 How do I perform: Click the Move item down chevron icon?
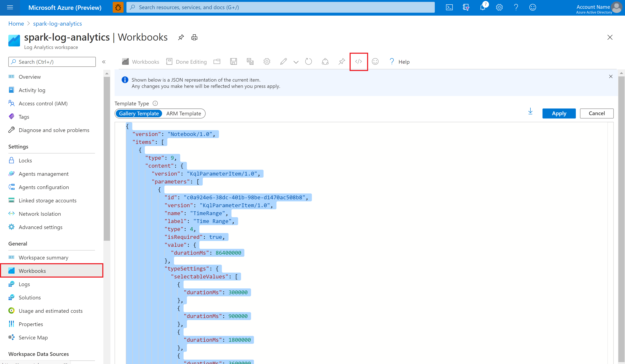pyautogui.click(x=296, y=61)
